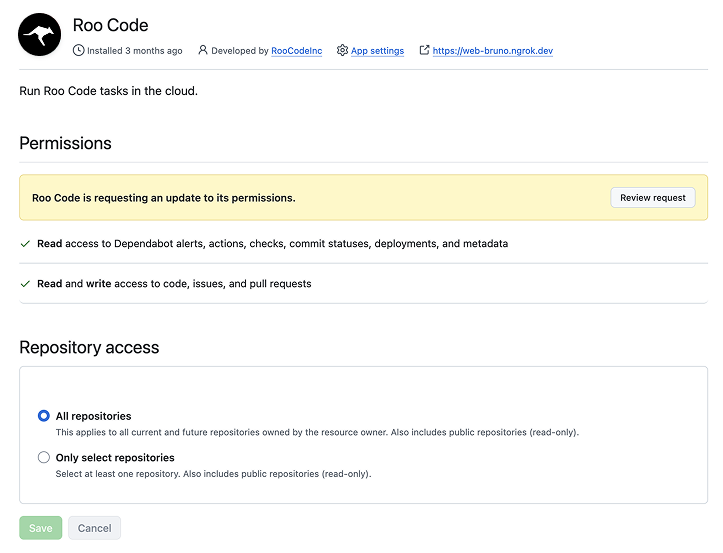This screenshot has width=723, height=553.
Task: Click checkmark icon beside Read and write access
Action: point(25,284)
